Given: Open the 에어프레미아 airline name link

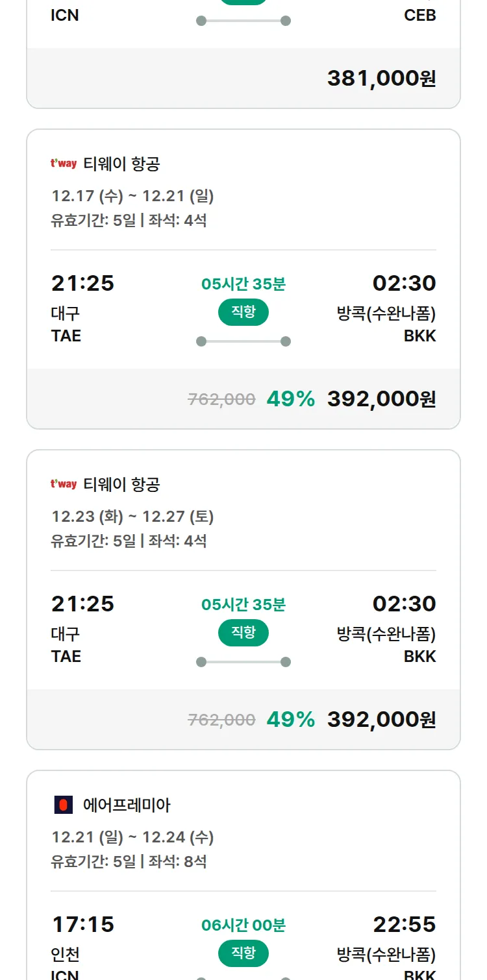Looking at the screenshot, I should [127, 805].
